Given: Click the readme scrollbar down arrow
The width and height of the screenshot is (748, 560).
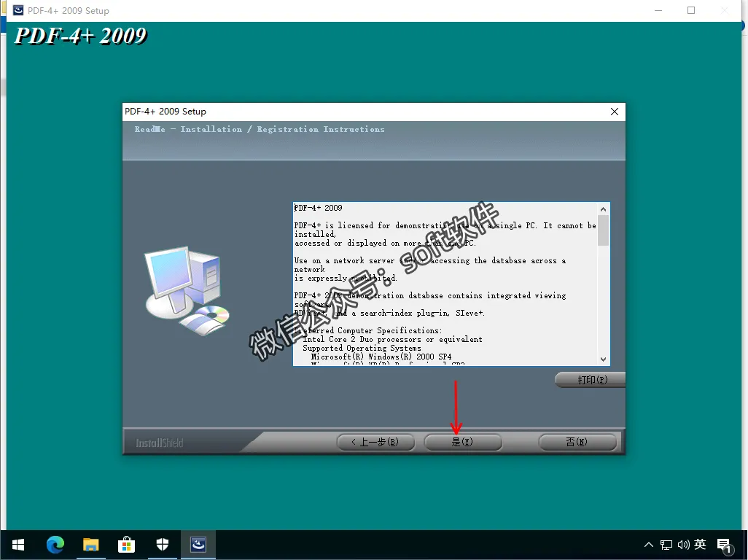Looking at the screenshot, I should tap(603, 359).
